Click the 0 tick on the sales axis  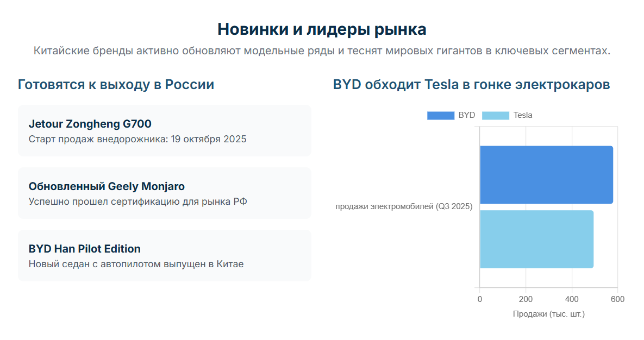click(480, 299)
